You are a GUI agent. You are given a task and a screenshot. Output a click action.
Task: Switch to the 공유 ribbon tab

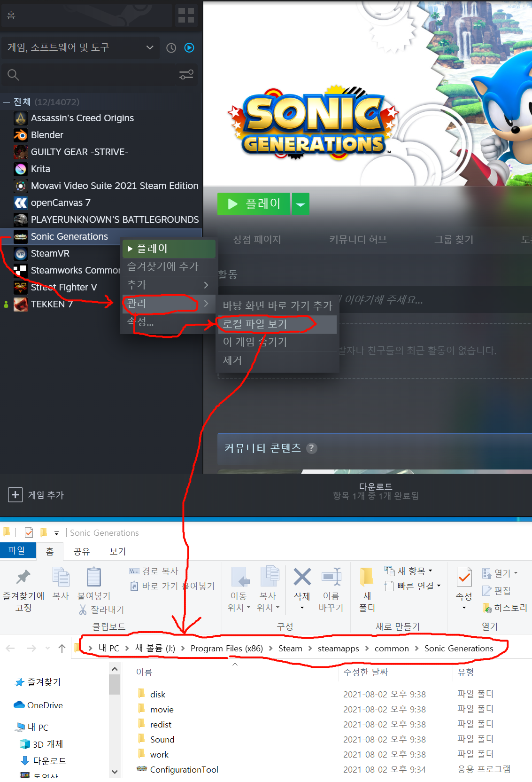pyautogui.click(x=82, y=551)
